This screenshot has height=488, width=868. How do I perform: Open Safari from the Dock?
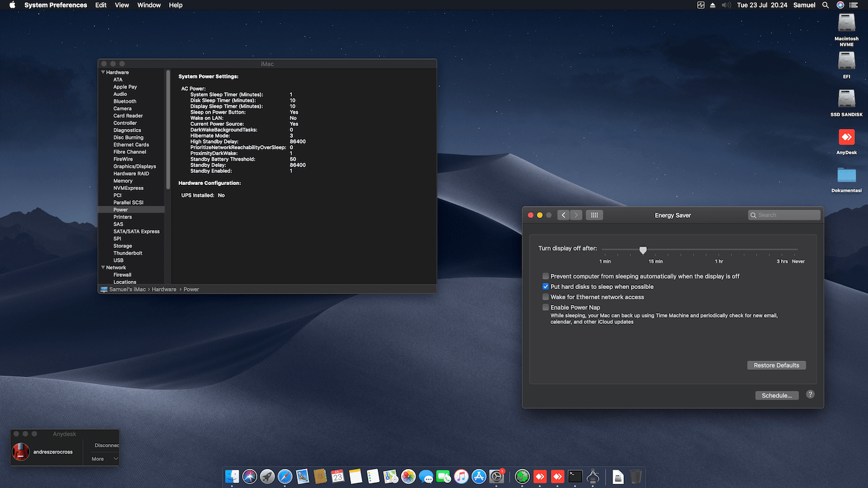click(285, 477)
